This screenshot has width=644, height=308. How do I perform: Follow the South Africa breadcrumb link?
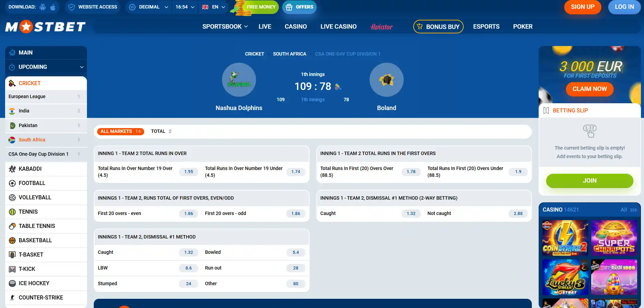289,54
